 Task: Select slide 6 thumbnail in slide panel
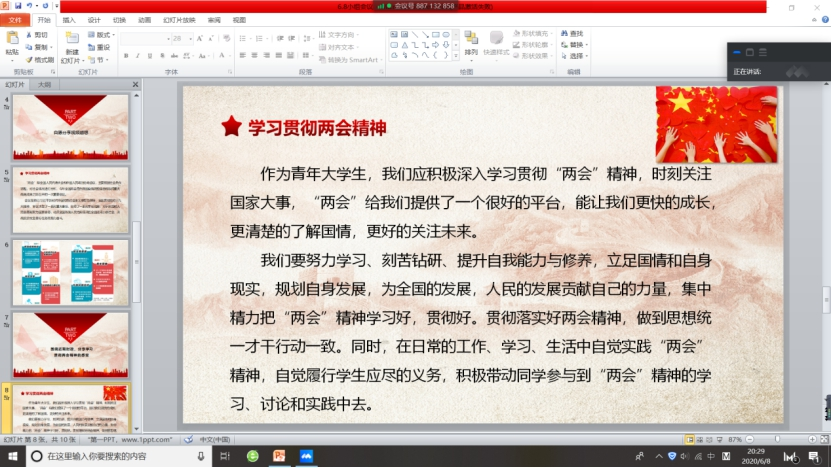point(71,270)
